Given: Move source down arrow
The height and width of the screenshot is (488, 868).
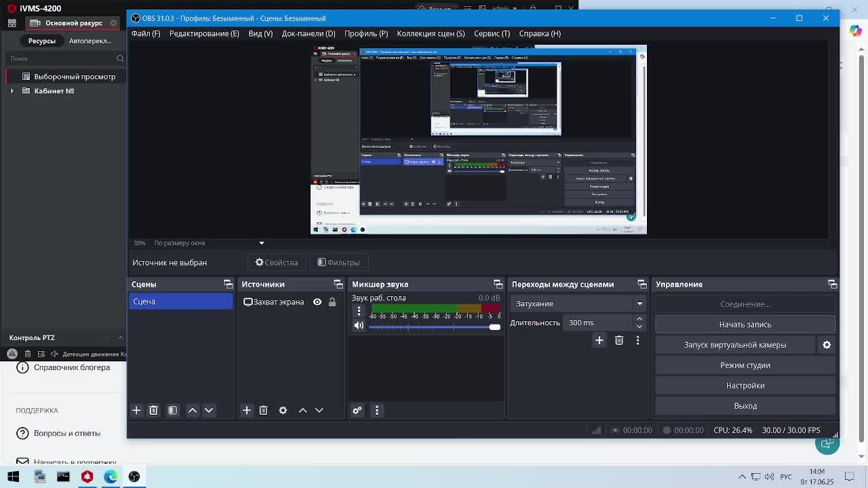Looking at the screenshot, I should tap(319, 410).
